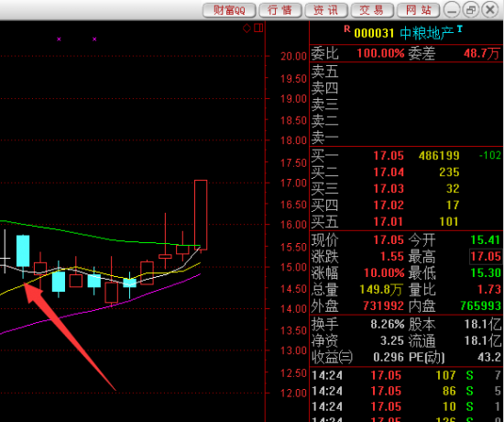The width and height of the screenshot is (504, 422).
Task: Click the 17.00 price axis label
Action: coord(293,183)
